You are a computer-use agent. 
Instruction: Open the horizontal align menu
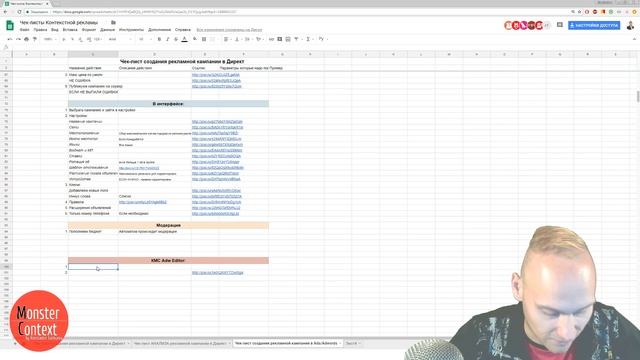226,39
